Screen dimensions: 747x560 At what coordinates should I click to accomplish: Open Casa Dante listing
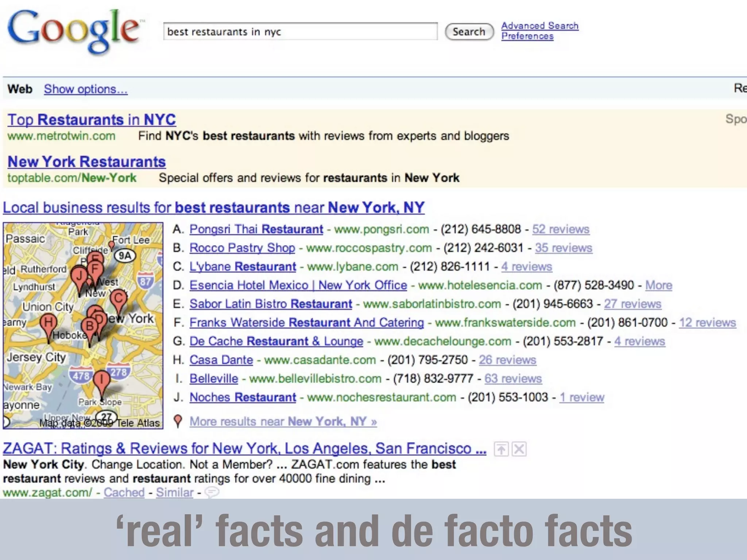(x=221, y=359)
